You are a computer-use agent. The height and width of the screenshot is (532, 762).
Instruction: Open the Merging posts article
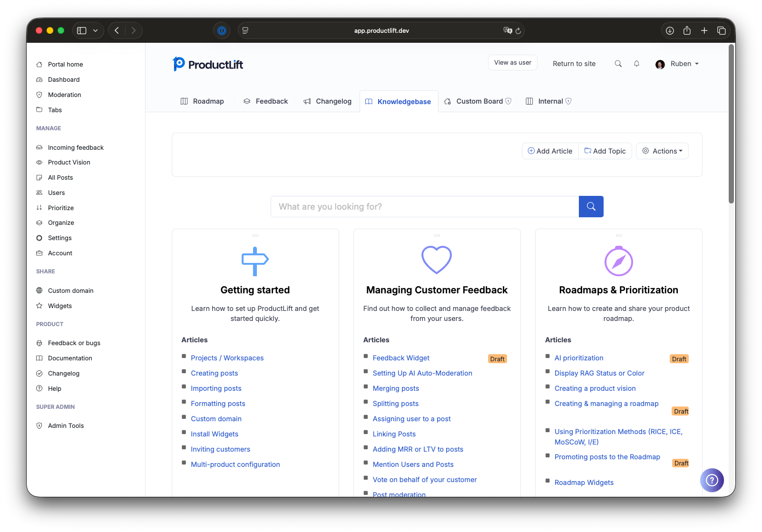tap(396, 388)
